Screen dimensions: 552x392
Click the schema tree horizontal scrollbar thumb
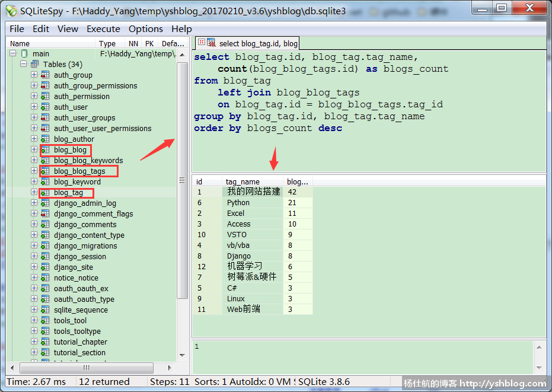(87, 368)
